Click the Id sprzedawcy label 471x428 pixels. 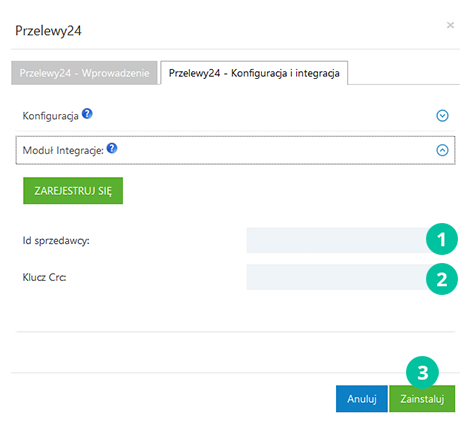56,240
